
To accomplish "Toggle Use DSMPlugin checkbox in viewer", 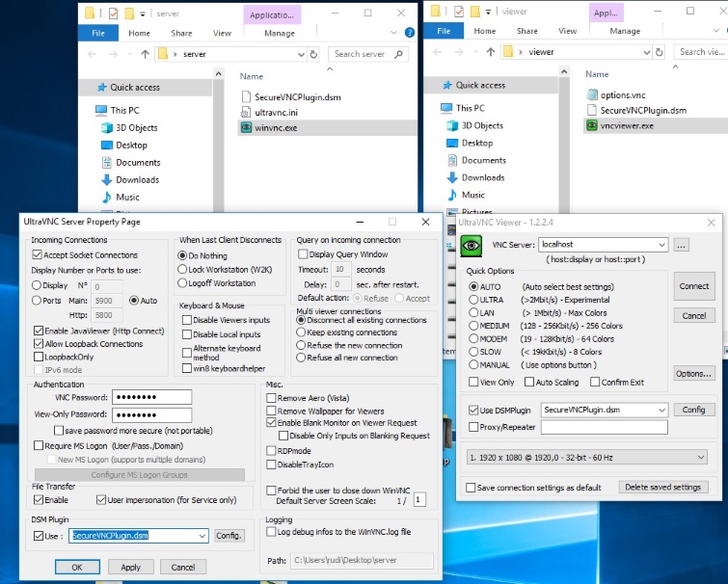I will [x=473, y=410].
